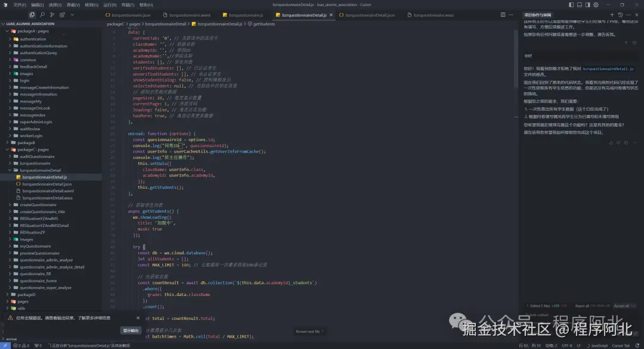Screen dimensions: 644x349
Task: Switch to bzrquestionnaire.json tab
Action: coord(128,15)
